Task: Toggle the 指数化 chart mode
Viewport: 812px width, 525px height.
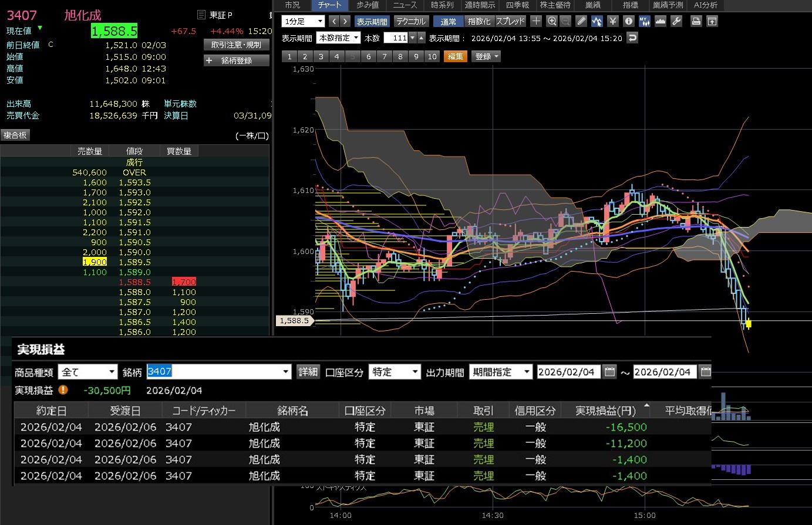Action: [x=479, y=21]
